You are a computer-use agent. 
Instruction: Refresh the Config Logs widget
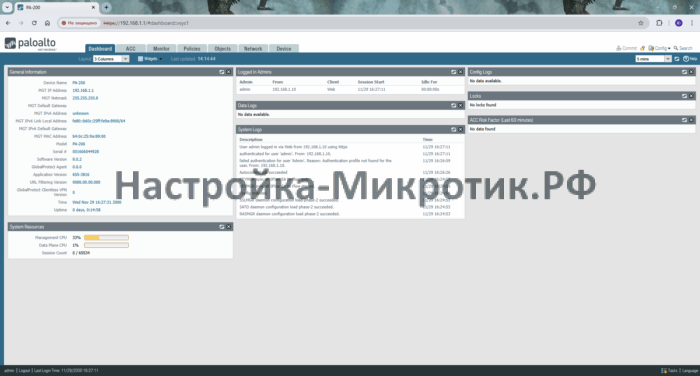[684, 72]
